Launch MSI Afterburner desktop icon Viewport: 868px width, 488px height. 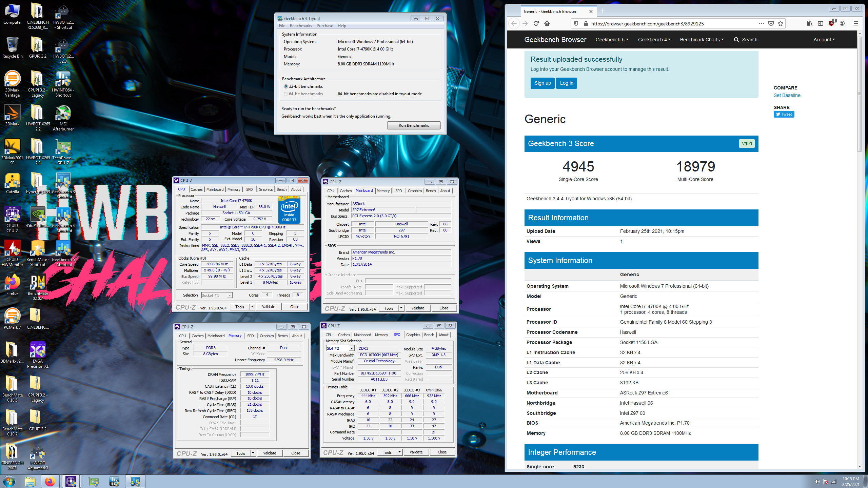tap(63, 117)
